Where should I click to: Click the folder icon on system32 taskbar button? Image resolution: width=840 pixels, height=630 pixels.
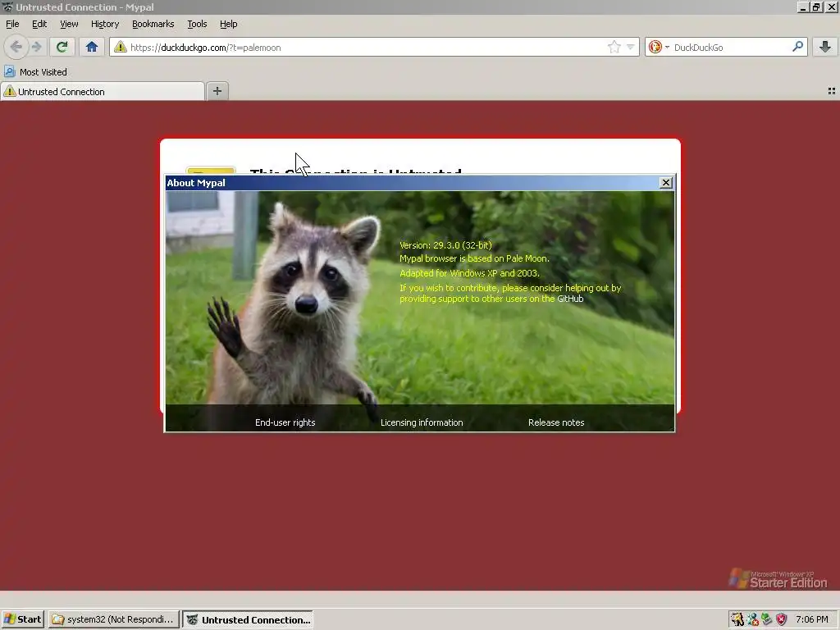(x=58, y=620)
